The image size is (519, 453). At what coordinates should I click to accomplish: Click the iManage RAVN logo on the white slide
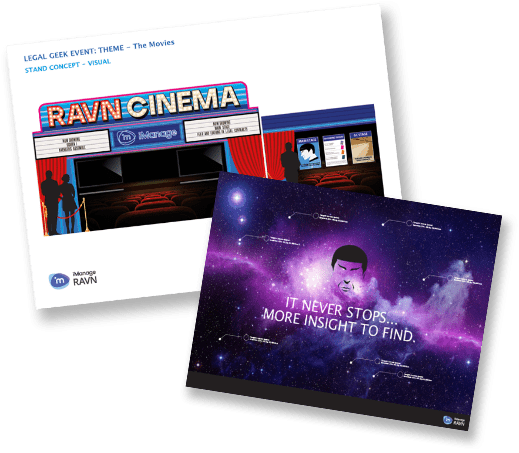tap(73, 279)
